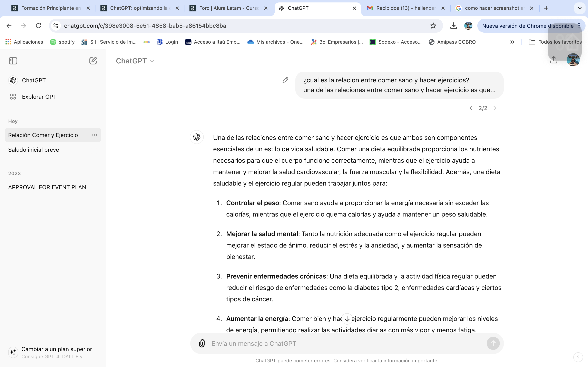Click the message input field
The image size is (588, 367).
[346, 343]
